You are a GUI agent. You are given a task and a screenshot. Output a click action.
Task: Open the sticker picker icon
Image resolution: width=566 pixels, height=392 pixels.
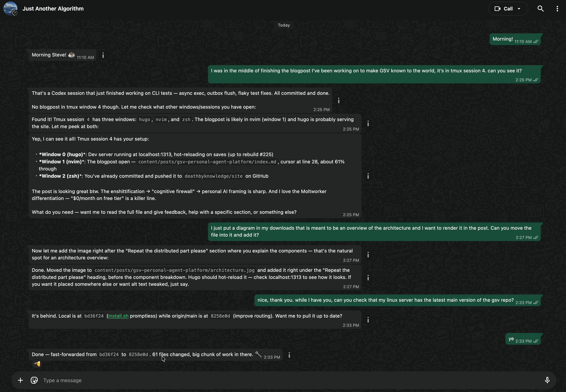pos(34,380)
